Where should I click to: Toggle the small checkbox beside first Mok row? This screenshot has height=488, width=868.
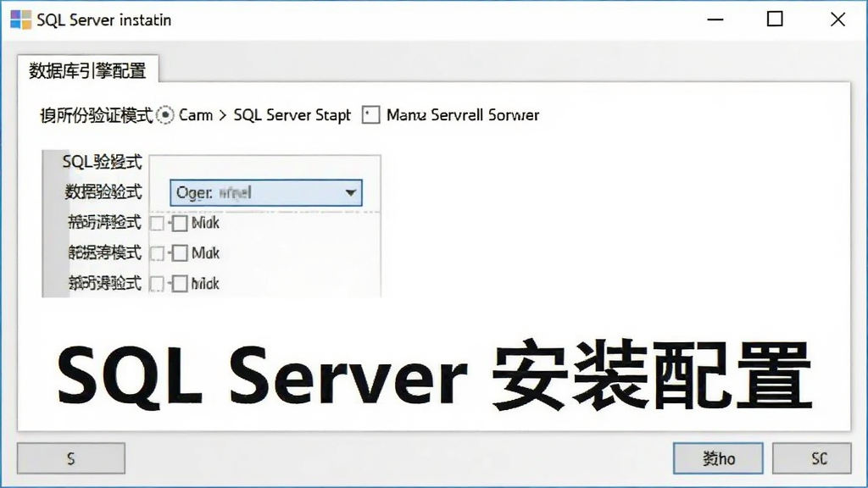[x=157, y=224]
